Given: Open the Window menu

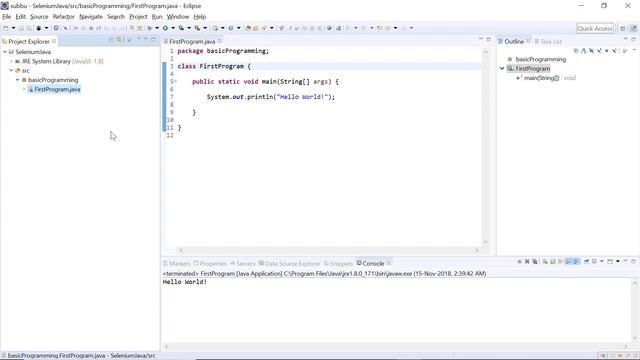Looking at the screenshot, I should pyautogui.click(x=178, y=17).
